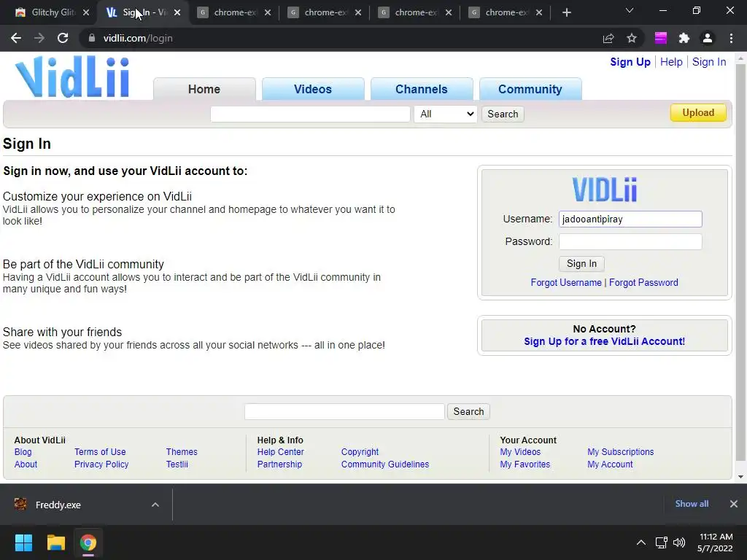This screenshot has height=560, width=747.
Task: Open the Partnership footer link
Action: tap(279, 464)
